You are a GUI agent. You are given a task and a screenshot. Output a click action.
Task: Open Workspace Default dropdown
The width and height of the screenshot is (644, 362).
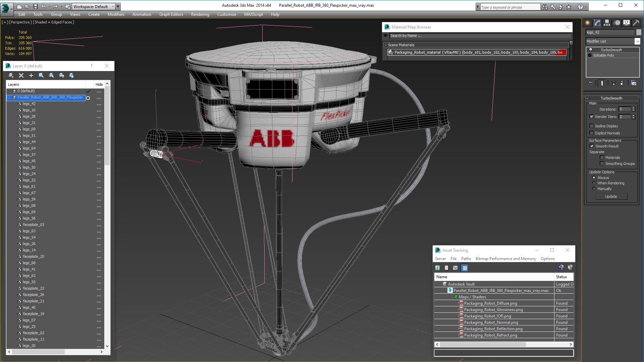(x=94, y=6)
